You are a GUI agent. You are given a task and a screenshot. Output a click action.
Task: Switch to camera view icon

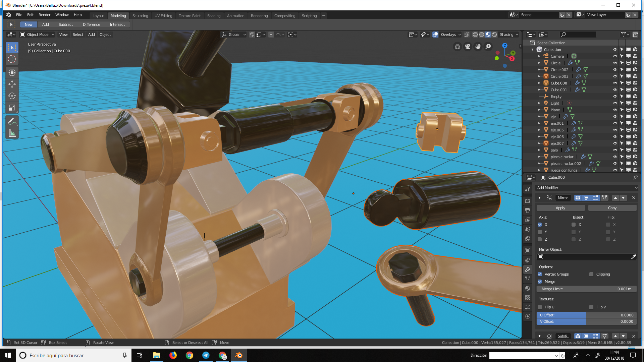pyautogui.click(x=468, y=47)
